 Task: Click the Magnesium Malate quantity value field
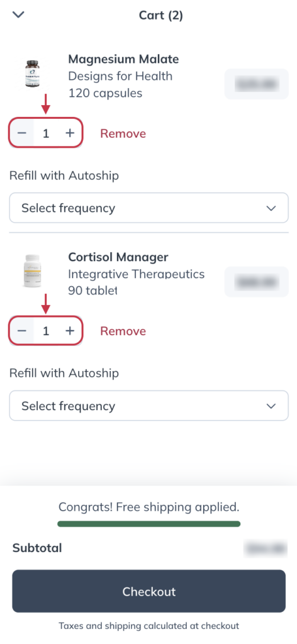(46, 133)
